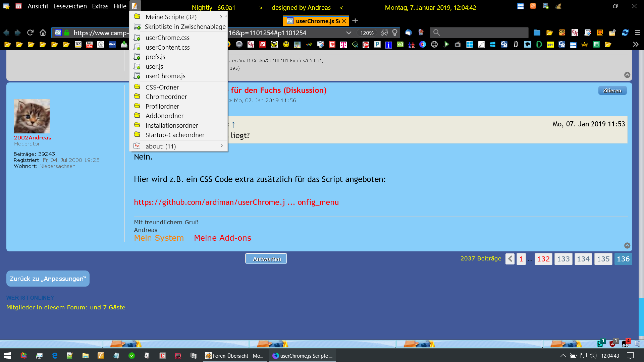This screenshot has width=644, height=362.
Task: Open the github.com/ardiman userChrome link
Action: pos(236,202)
